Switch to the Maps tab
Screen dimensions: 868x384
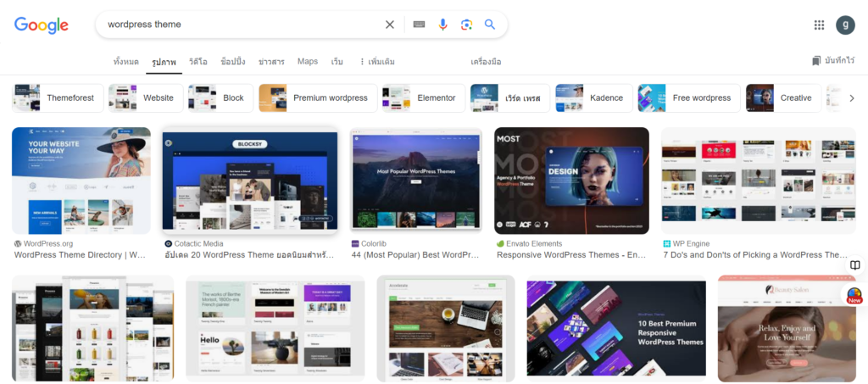[x=308, y=62]
